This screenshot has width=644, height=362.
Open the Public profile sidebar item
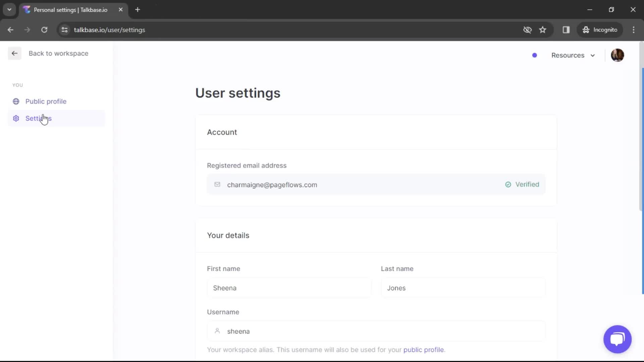tap(46, 101)
